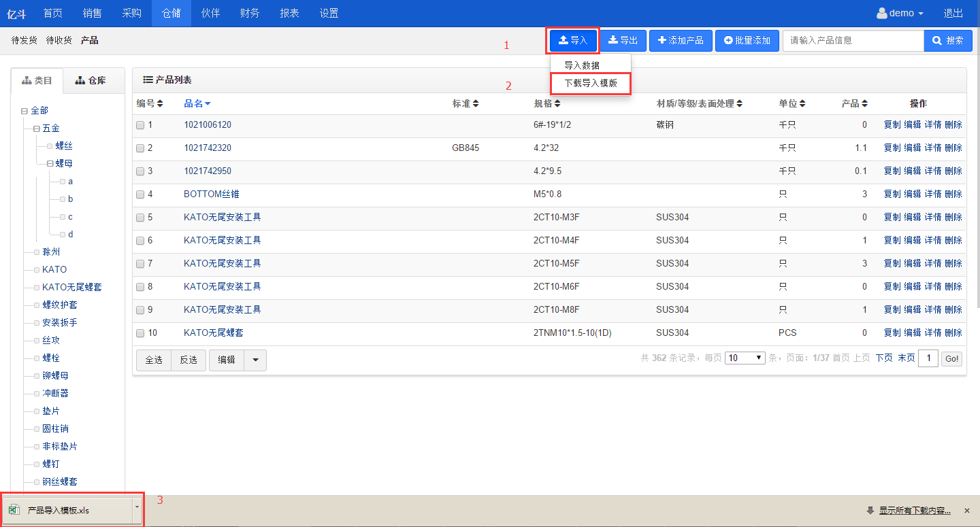The width and height of the screenshot is (980, 527).
Task: Click 添加产品 button
Action: tap(681, 41)
